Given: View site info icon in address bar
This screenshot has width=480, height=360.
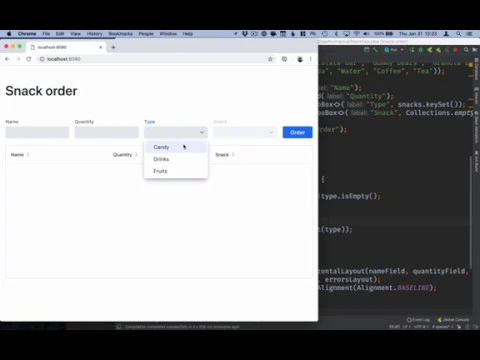Looking at the screenshot, I should pos(42,59).
